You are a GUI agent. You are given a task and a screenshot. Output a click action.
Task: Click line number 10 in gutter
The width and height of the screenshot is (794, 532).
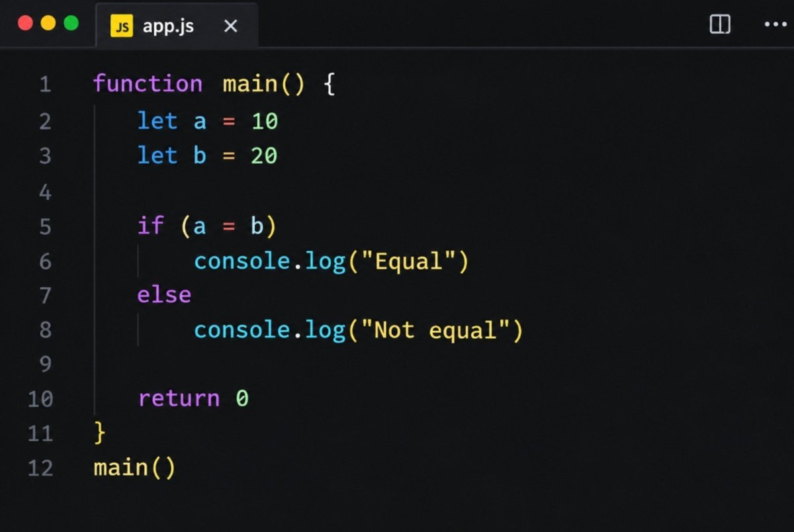(40, 399)
